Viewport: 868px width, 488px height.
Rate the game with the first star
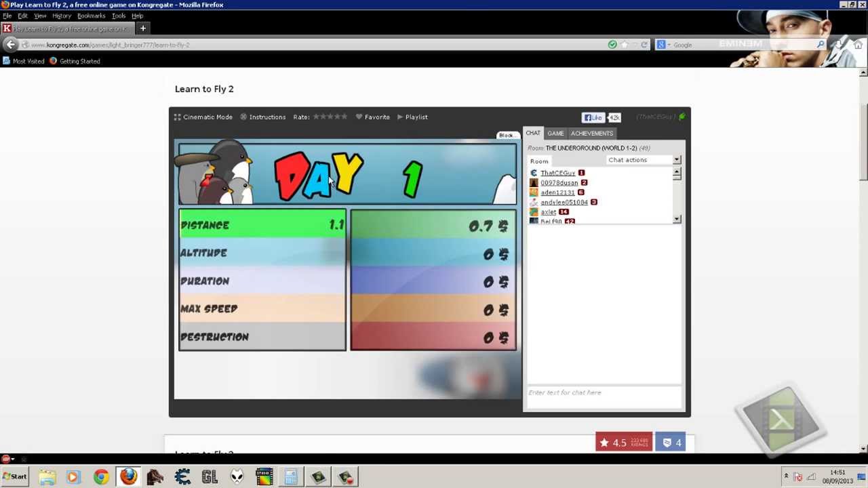316,117
